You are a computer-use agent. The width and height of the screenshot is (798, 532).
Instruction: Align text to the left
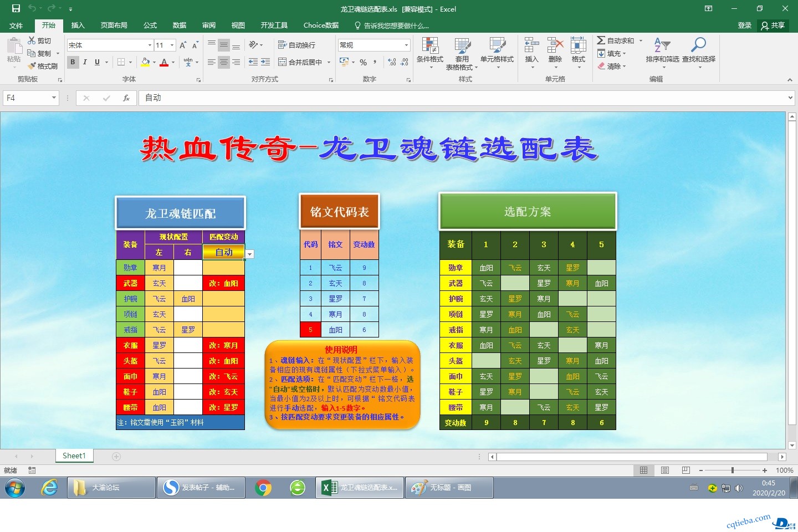click(x=211, y=62)
